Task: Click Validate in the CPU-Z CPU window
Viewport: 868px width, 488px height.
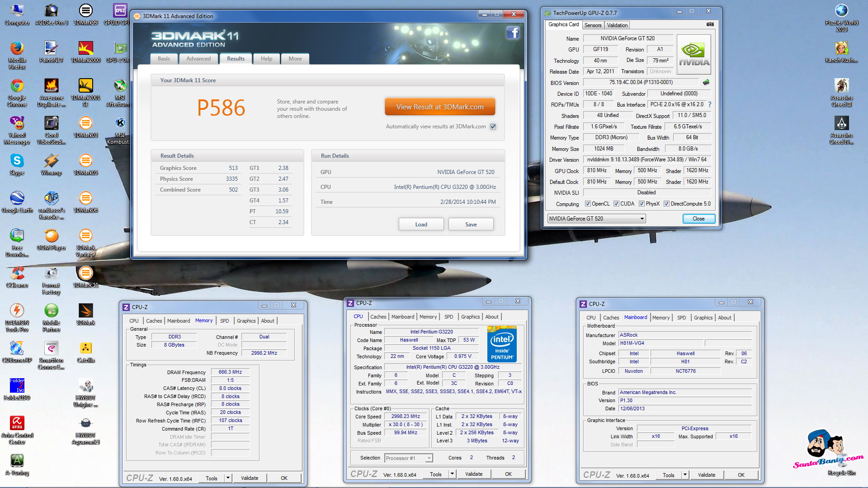Action: pyautogui.click(x=474, y=474)
